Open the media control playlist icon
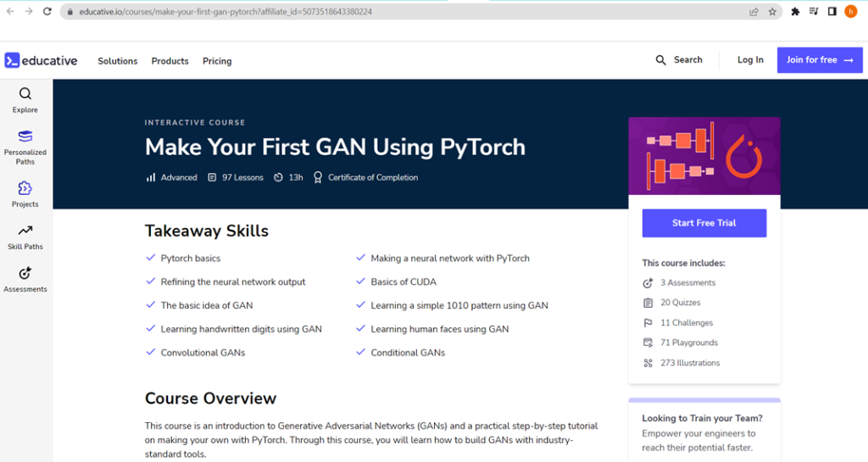Screen dimensions: 868x462 (814, 12)
